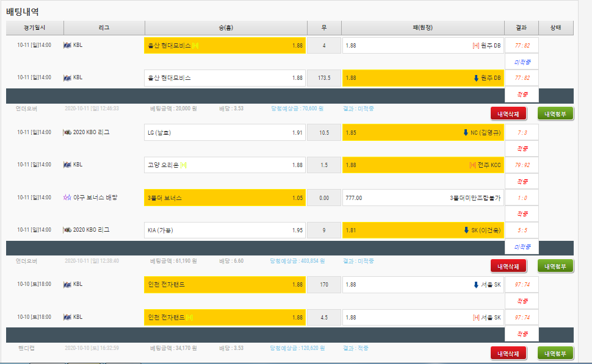Click the yellow [H] icon next to 고양 오리온
This screenshot has width=592, height=364.
click(184, 165)
